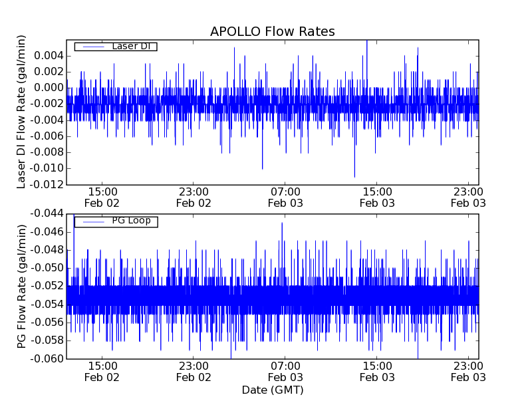Screen dimensions: 532x399
Task: Click the Laser DI legend label
Action: [131, 46]
